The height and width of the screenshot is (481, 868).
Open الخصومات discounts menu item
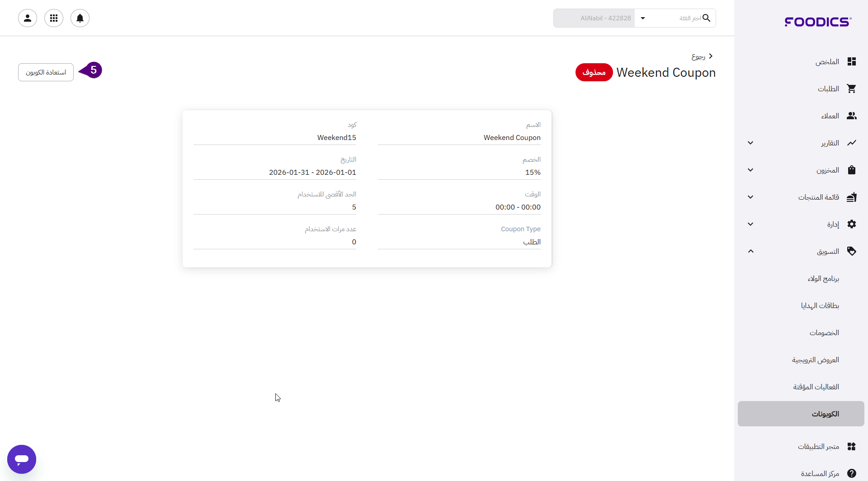click(824, 333)
